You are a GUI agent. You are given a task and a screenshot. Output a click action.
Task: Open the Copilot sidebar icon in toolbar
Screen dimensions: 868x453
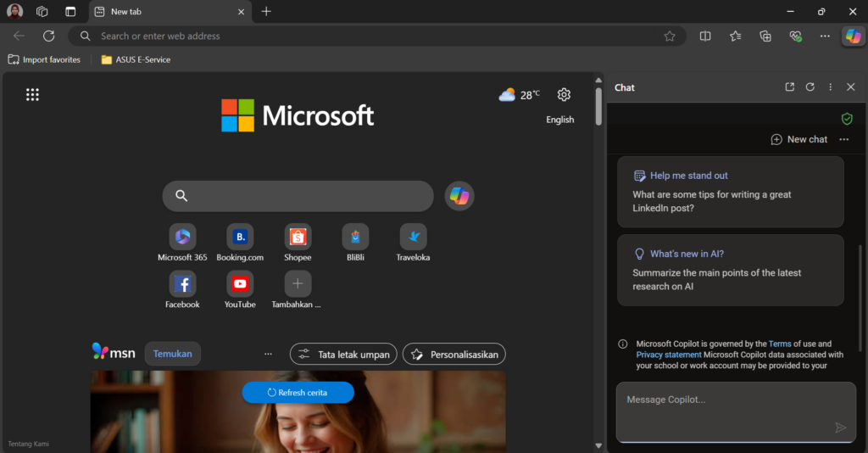click(x=854, y=36)
